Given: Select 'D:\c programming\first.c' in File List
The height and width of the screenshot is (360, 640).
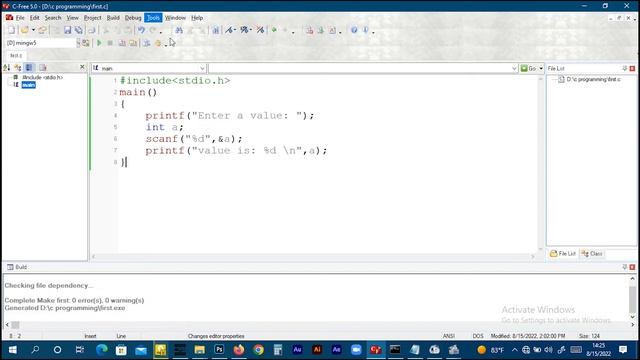Looking at the screenshot, I should (593, 79).
